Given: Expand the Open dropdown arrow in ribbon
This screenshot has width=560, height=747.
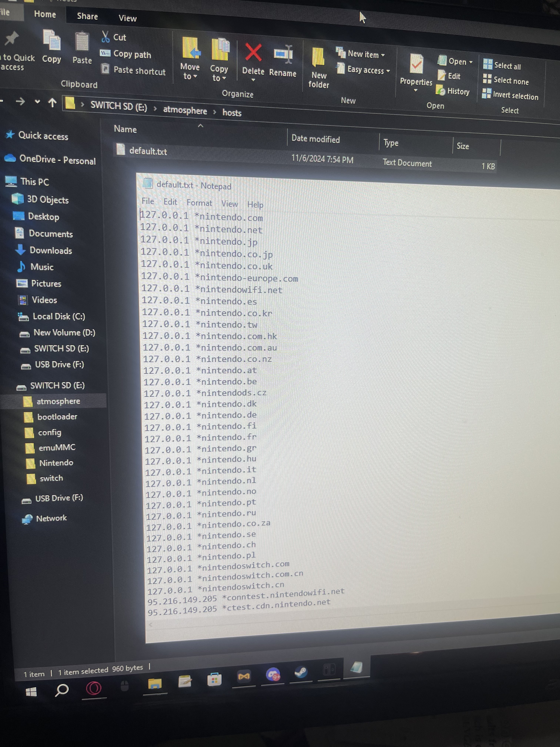Looking at the screenshot, I should [x=471, y=62].
